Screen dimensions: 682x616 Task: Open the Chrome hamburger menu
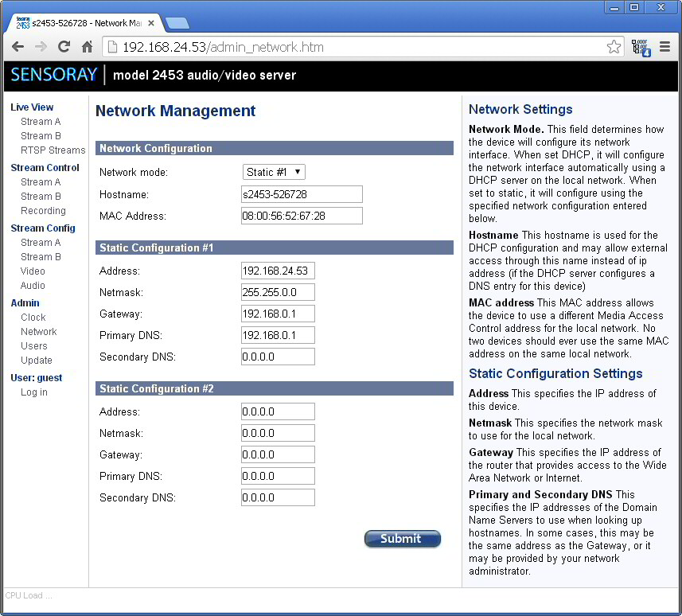pos(664,46)
